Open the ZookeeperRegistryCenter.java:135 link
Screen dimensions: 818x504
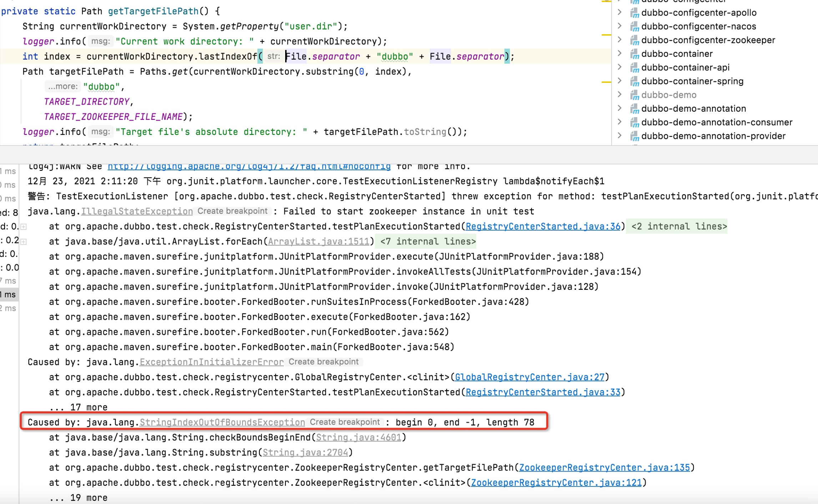point(604,468)
